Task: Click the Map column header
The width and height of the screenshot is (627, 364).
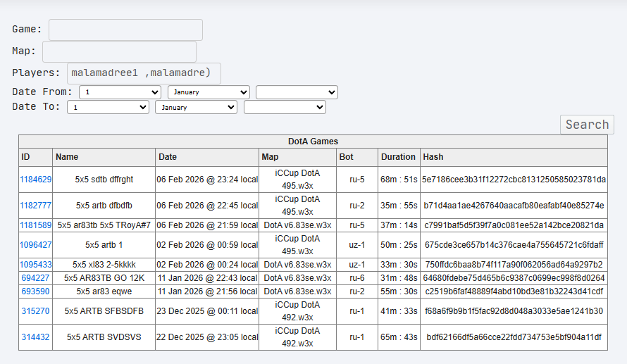Action: (297, 157)
